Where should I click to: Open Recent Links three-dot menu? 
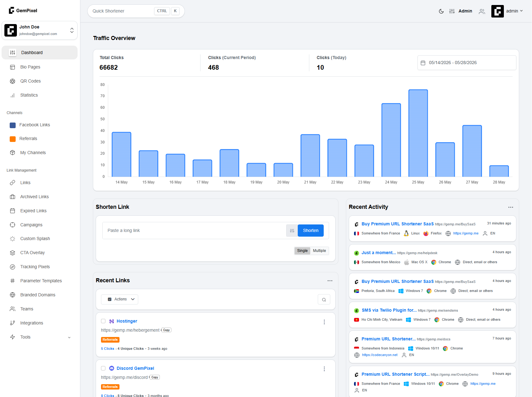click(330, 281)
